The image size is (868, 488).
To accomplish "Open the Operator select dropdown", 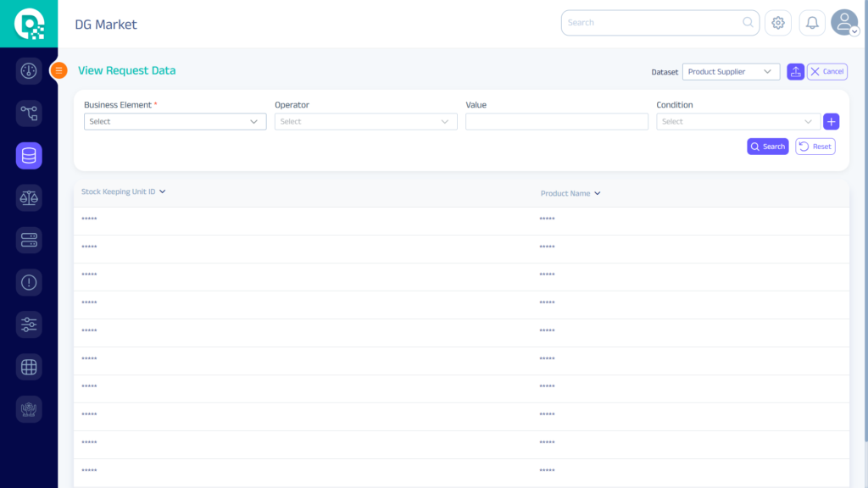I will [x=365, y=122].
